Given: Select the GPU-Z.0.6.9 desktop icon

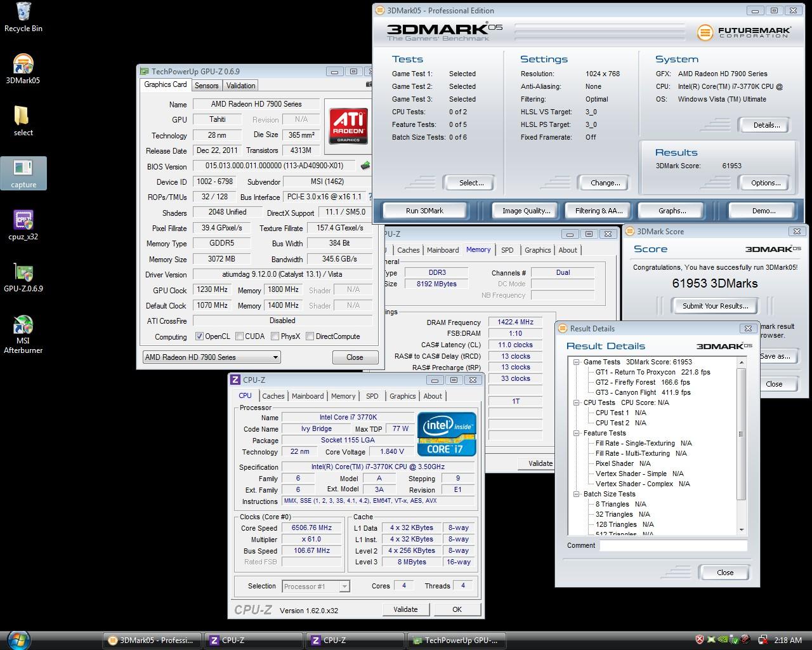Looking at the screenshot, I should (x=23, y=277).
